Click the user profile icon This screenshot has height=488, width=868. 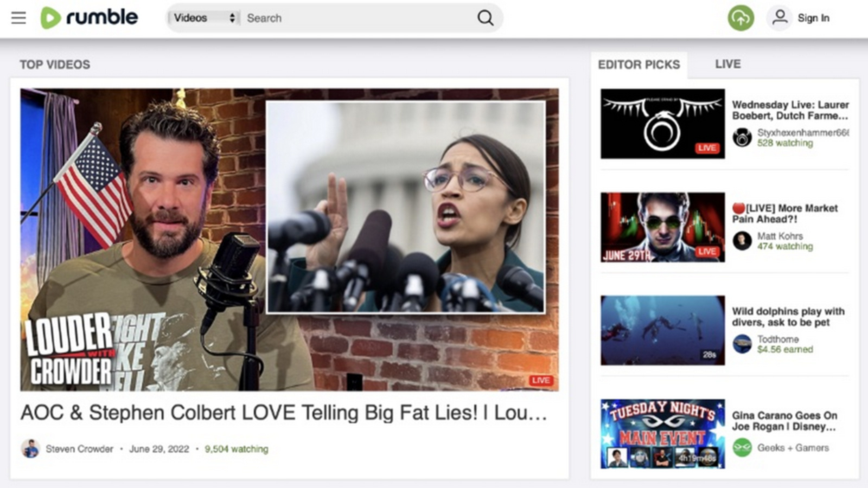(780, 18)
